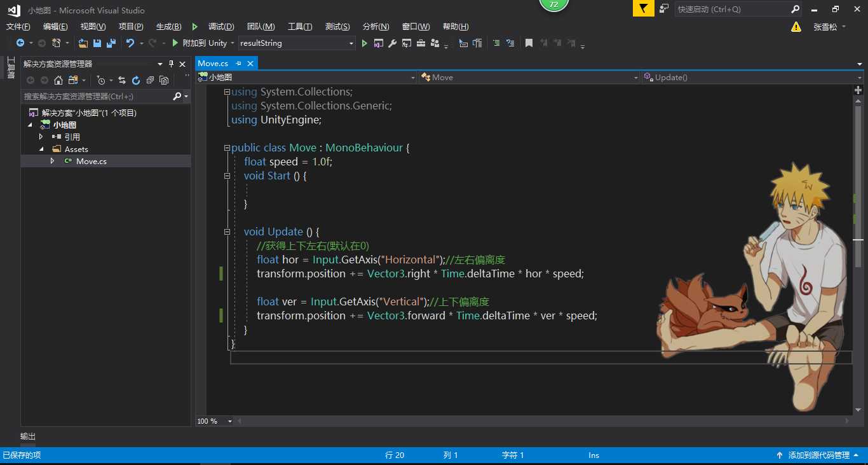Click Sync with Active Document arrows icon

pos(122,80)
